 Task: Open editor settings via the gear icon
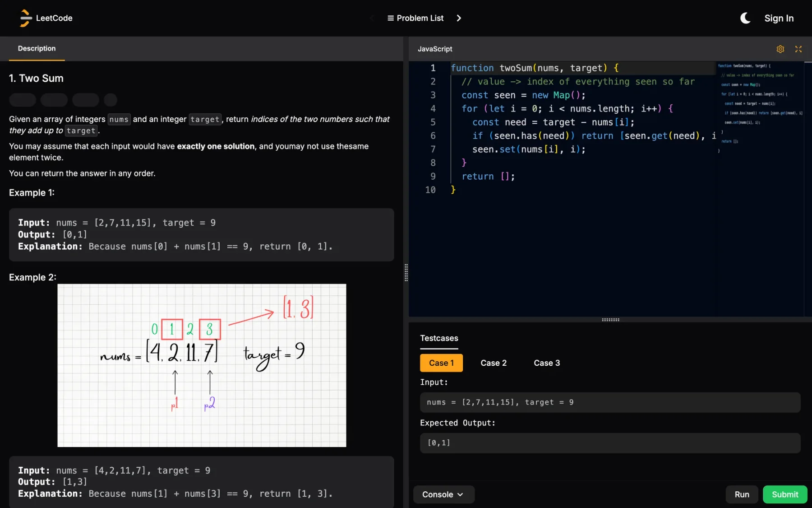[780, 49]
